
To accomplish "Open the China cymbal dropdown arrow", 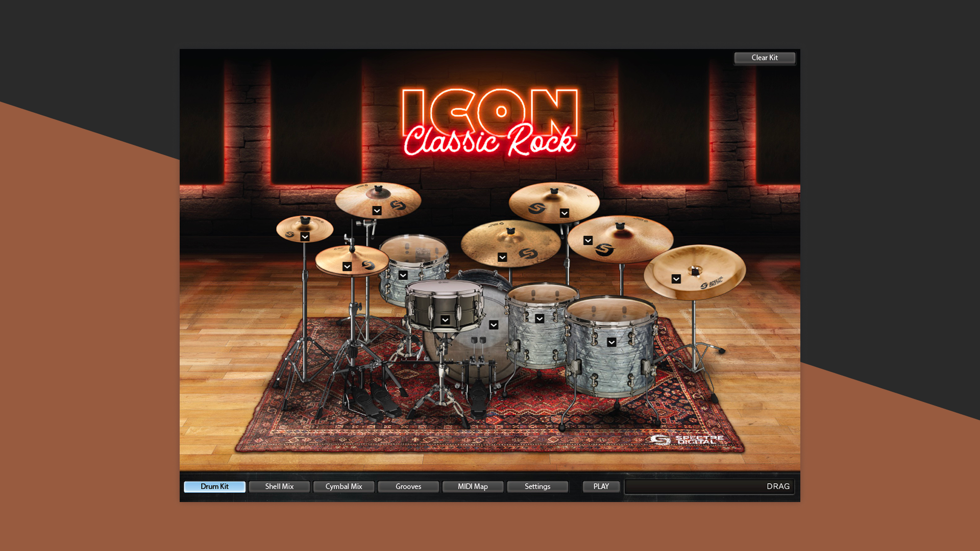I will point(676,279).
